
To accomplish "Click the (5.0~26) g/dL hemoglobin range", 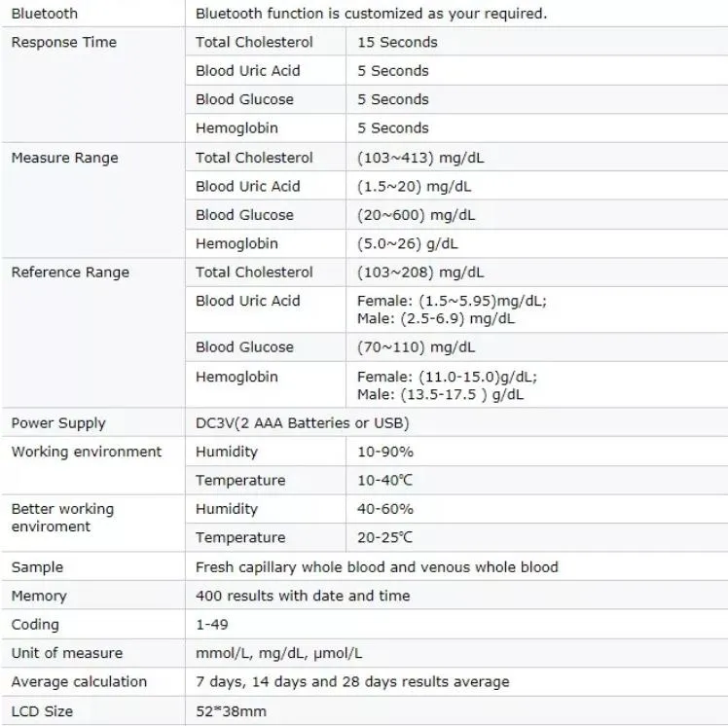I will (408, 243).
